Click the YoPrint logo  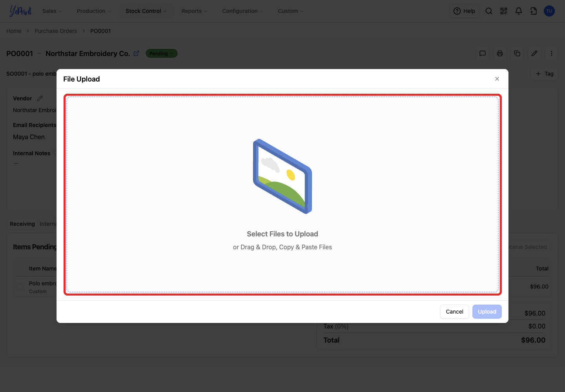click(20, 11)
